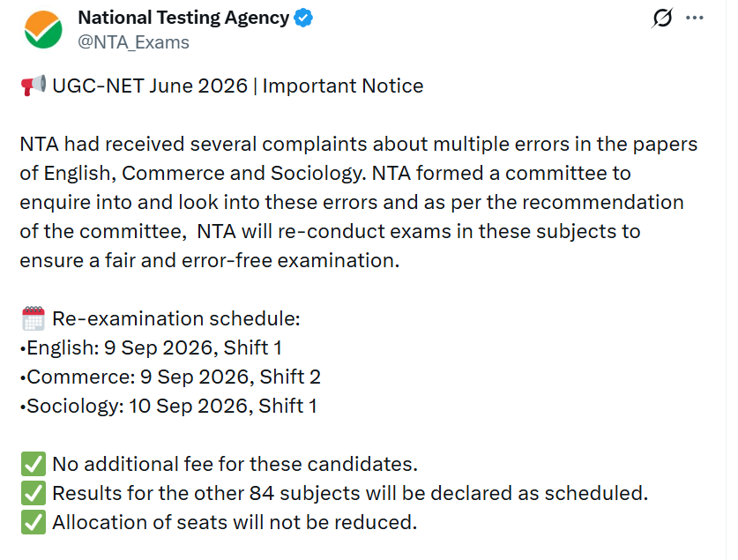Click green checkmark beside Results for other 84 subjects
Image resolution: width=738 pixels, height=560 pixels.
[34, 493]
